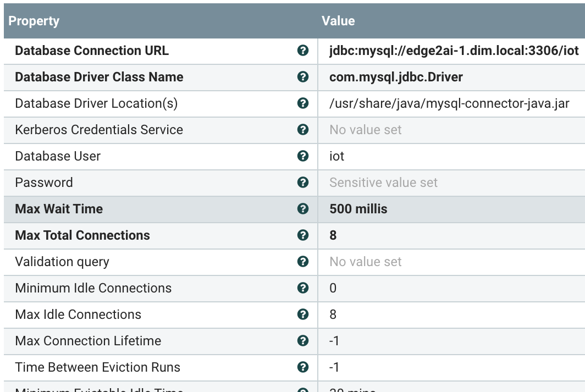The width and height of the screenshot is (585, 392).
Task: Show help for Database User property
Action: pyautogui.click(x=302, y=156)
